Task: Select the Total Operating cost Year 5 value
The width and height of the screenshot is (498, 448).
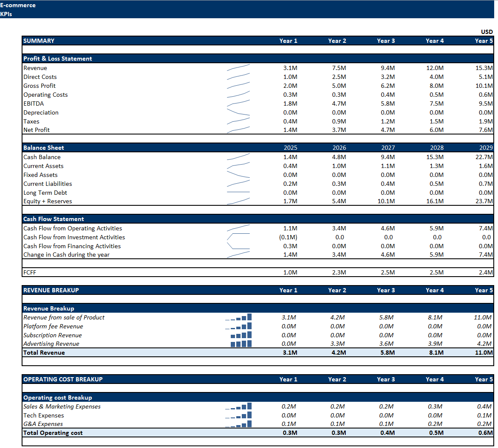Action: pos(484,433)
